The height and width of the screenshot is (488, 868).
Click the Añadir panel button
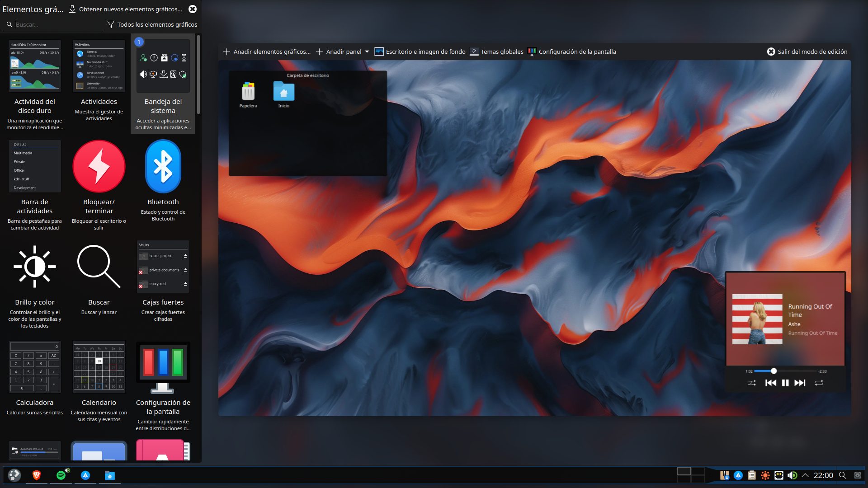tap(339, 52)
